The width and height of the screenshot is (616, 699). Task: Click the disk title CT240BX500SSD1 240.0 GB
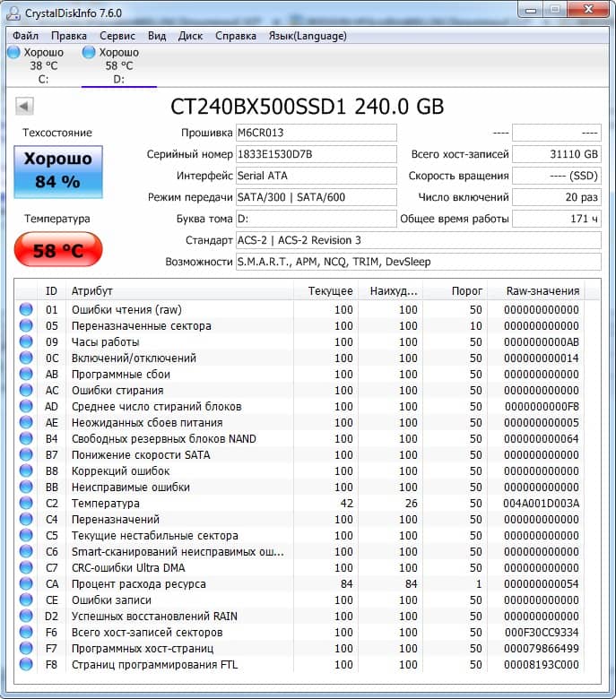coord(308,107)
